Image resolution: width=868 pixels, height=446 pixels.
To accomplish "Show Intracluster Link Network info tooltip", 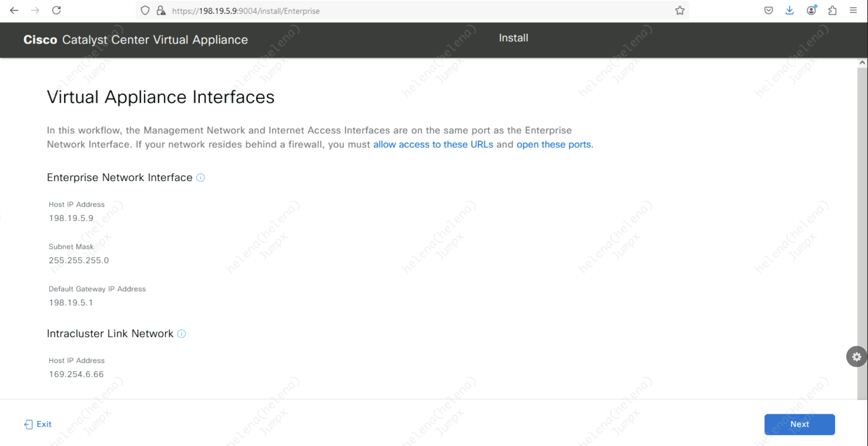I will pos(181,334).
